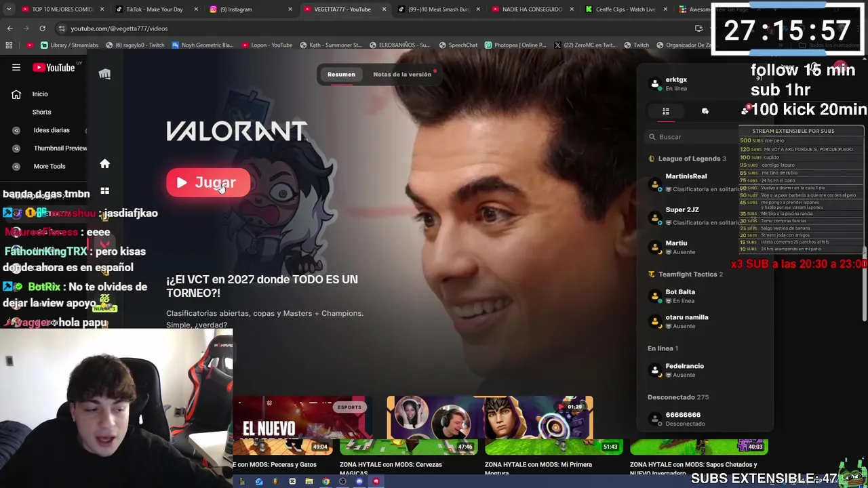Viewport: 868px width, 488px height.
Task: Open the Lopon - YouTube bookmark
Action: coord(267,45)
